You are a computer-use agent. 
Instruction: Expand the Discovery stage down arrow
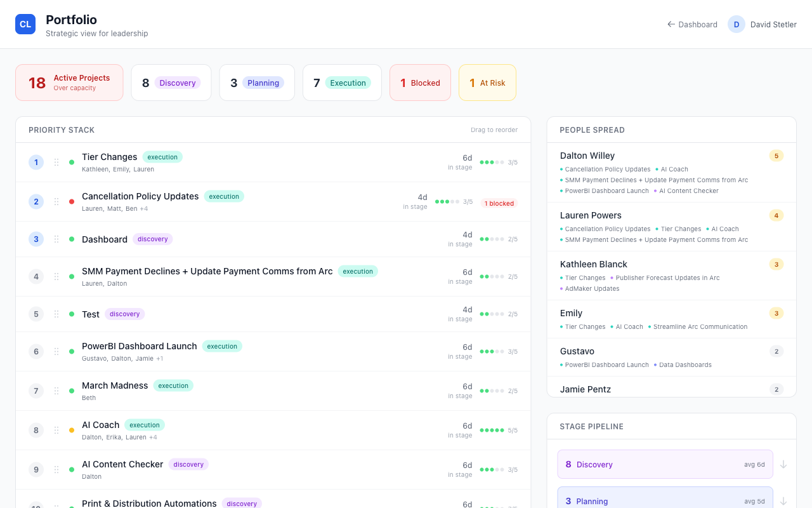click(783, 464)
